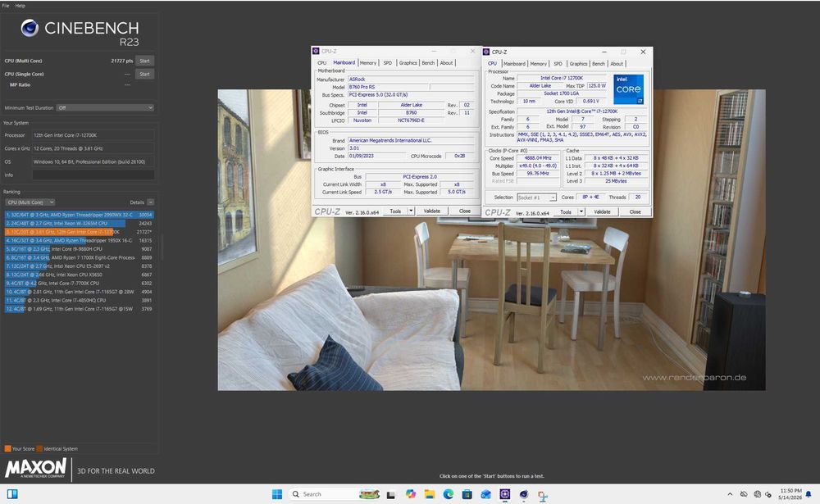Image resolution: width=820 pixels, height=504 pixels.
Task: Open File Explorer from the taskbar
Action: [430, 494]
